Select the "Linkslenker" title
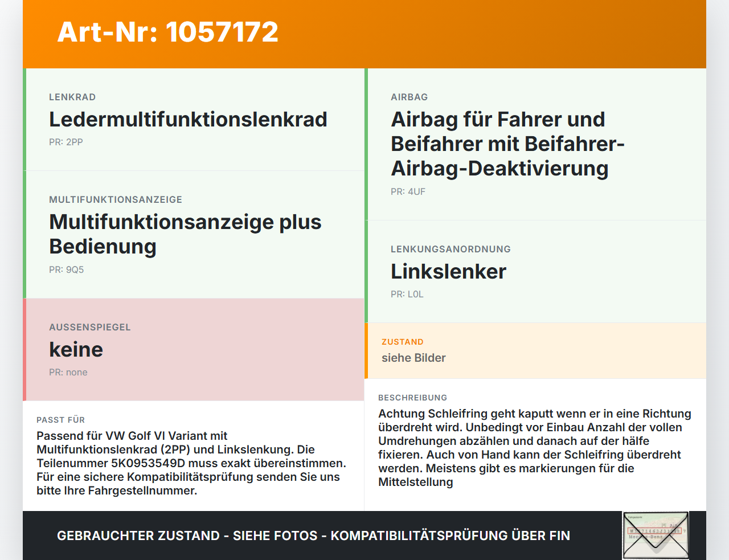 point(448,271)
